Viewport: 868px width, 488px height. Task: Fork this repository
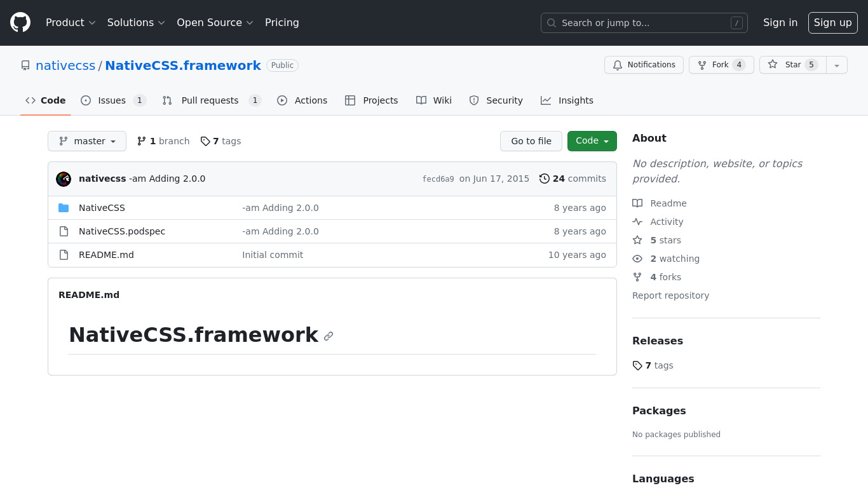click(721, 65)
